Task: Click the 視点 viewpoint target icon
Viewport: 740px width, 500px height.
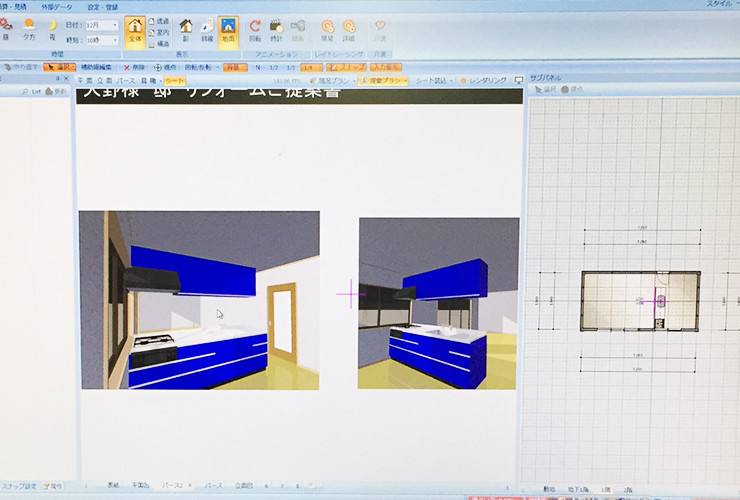Action: pos(165,68)
